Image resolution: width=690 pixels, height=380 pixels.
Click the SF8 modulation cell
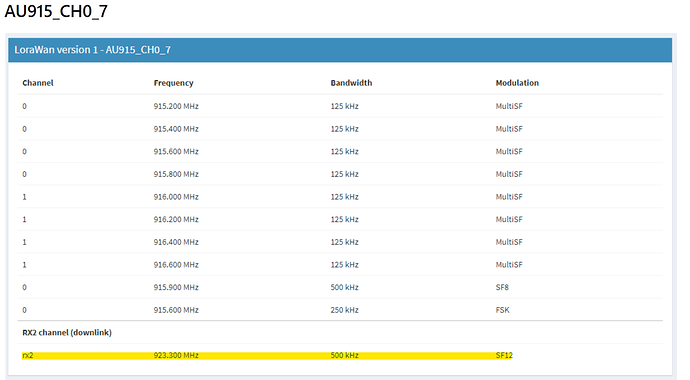(502, 287)
